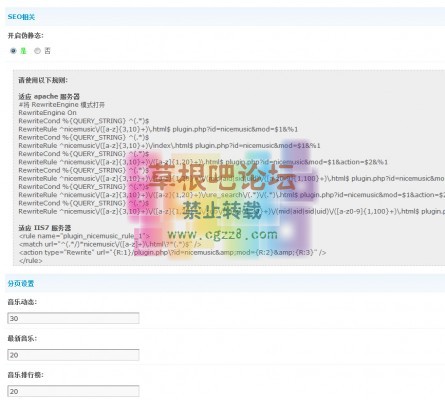
Task: Click the 适应 apache 服务器 heading
Action: point(49,97)
